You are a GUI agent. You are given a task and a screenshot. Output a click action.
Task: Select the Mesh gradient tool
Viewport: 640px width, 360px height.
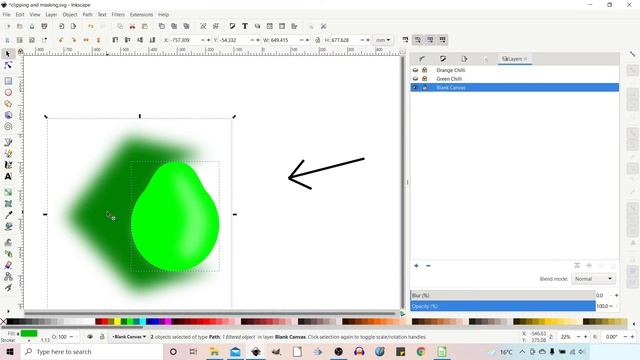coord(8,203)
